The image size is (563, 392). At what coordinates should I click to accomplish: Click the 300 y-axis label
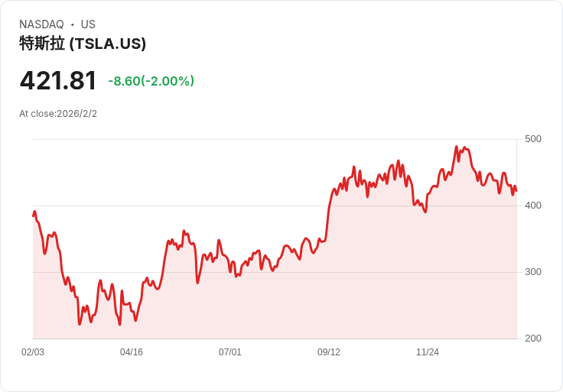(532, 272)
